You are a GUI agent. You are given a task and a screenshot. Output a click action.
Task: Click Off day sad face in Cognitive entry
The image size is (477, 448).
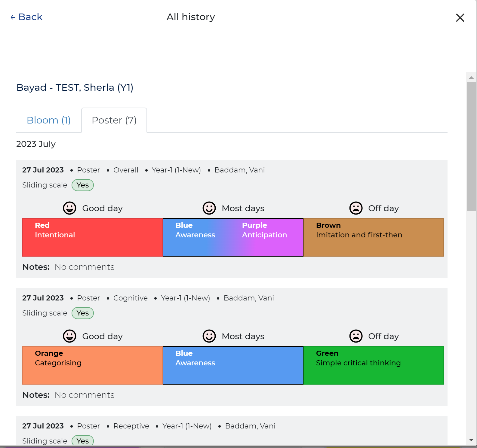click(x=356, y=336)
